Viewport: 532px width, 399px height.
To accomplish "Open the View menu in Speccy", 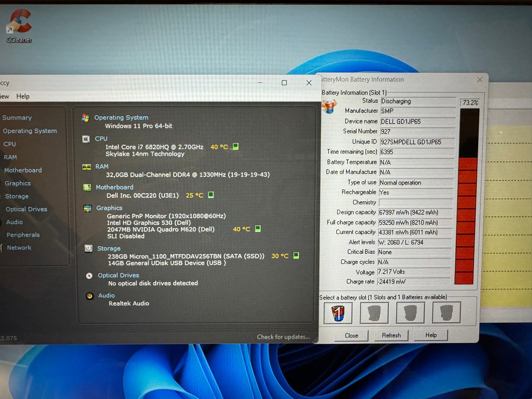I will coord(4,96).
